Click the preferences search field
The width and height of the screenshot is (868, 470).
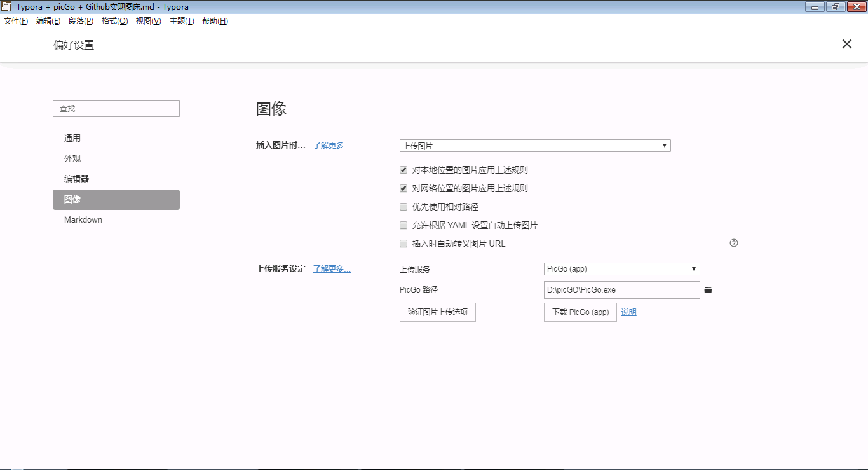click(116, 109)
